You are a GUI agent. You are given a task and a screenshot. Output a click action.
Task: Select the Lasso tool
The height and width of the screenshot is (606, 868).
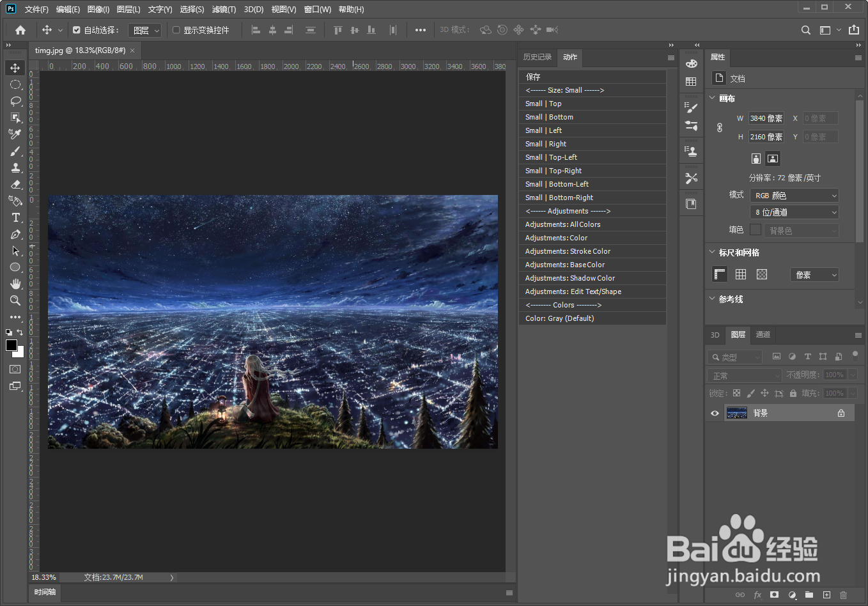15,101
